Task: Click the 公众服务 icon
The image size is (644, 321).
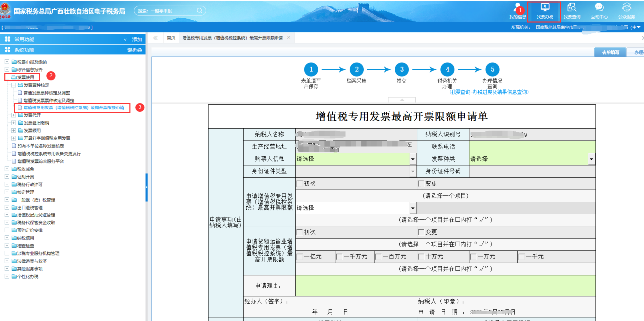Action: click(627, 11)
